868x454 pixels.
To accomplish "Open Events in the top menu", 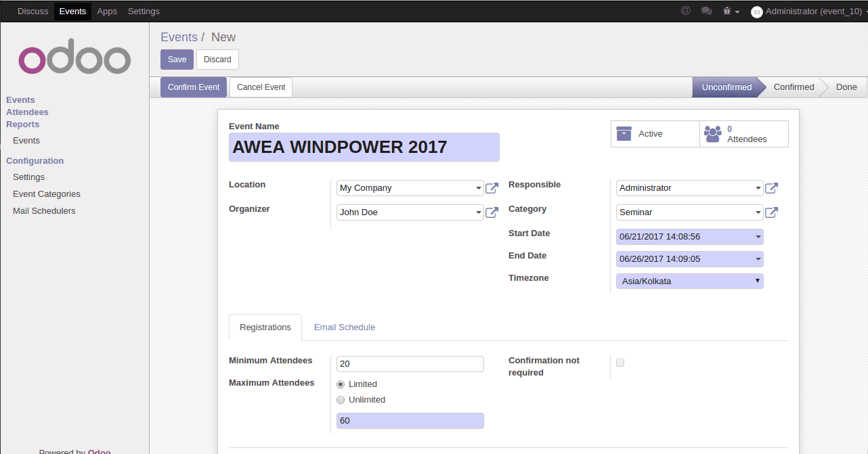I will [x=72, y=11].
